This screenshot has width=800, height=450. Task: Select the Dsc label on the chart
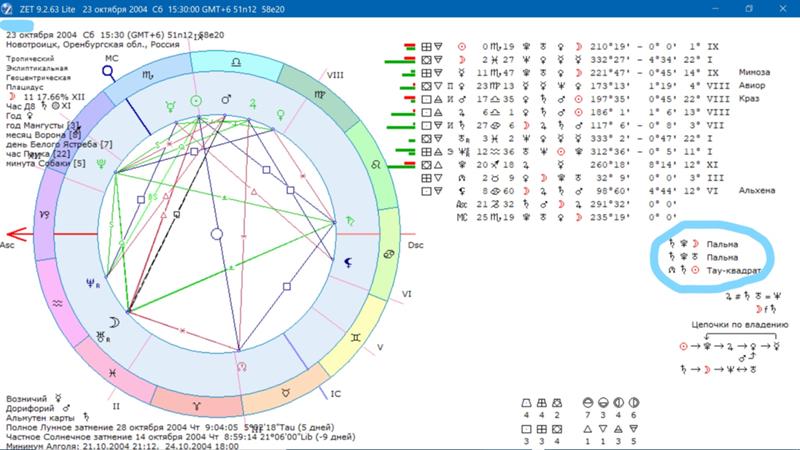click(x=415, y=245)
